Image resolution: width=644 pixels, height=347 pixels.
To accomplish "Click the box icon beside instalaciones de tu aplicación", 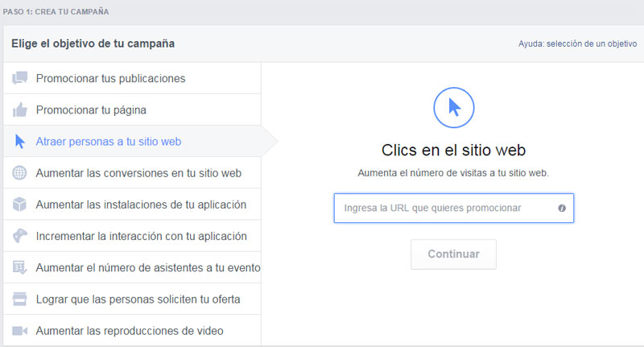I will point(19,204).
